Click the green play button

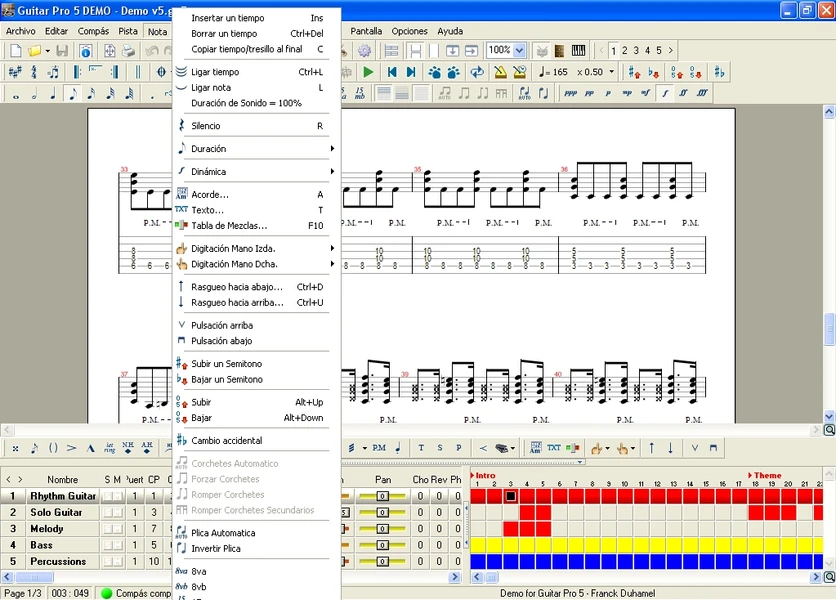[x=367, y=72]
